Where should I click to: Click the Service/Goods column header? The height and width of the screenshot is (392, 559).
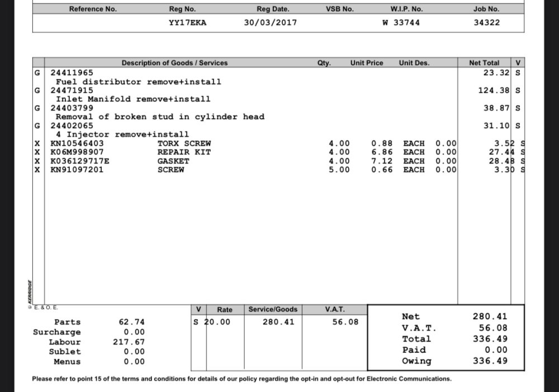click(x=273, y=309)
